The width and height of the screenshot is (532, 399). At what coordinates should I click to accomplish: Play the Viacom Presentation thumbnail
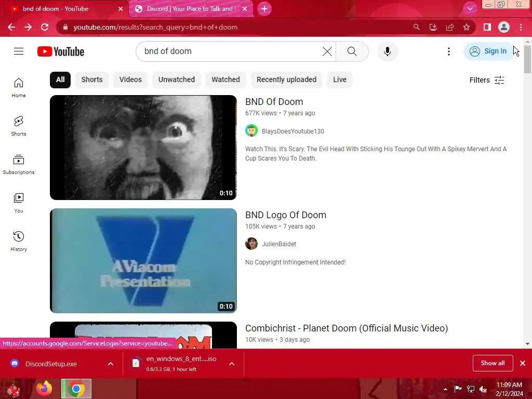coord(143,261)
